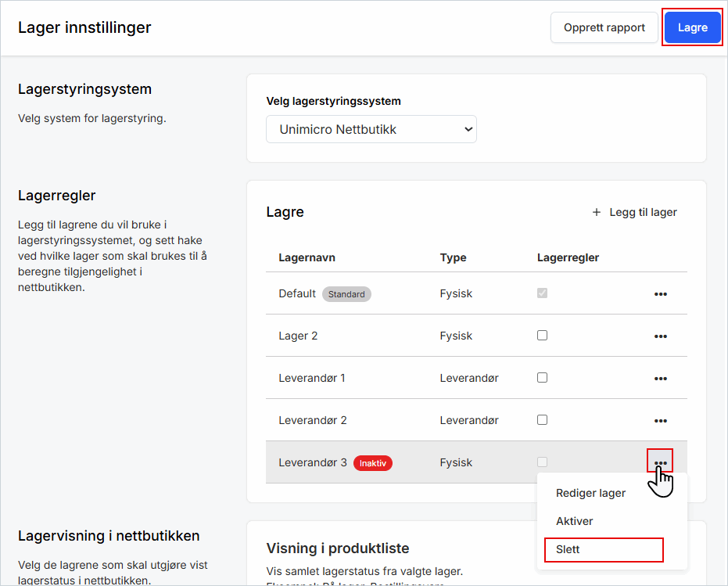Select Rediger lager from context menu
728x586 pixels.
(x=590, y=493)
